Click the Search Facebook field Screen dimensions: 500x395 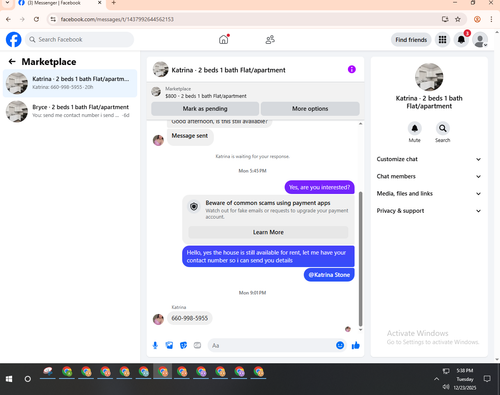pos(79,40)
